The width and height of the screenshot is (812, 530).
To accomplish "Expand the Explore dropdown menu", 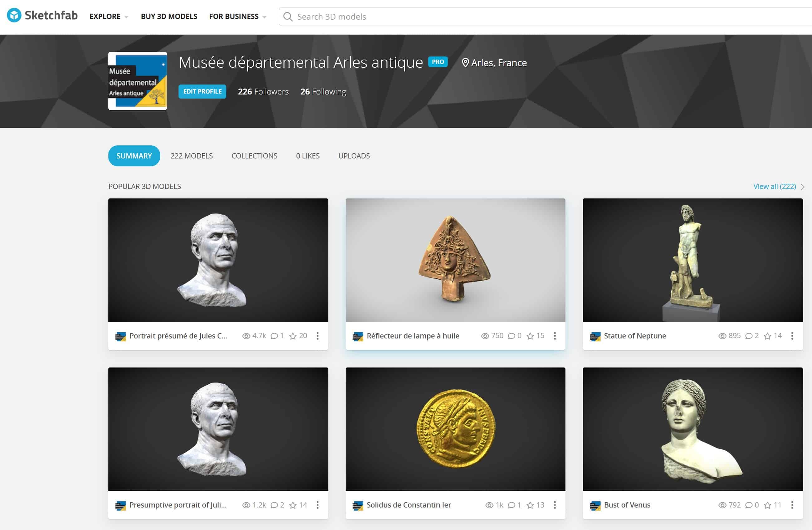I will (x=109, y=16).
